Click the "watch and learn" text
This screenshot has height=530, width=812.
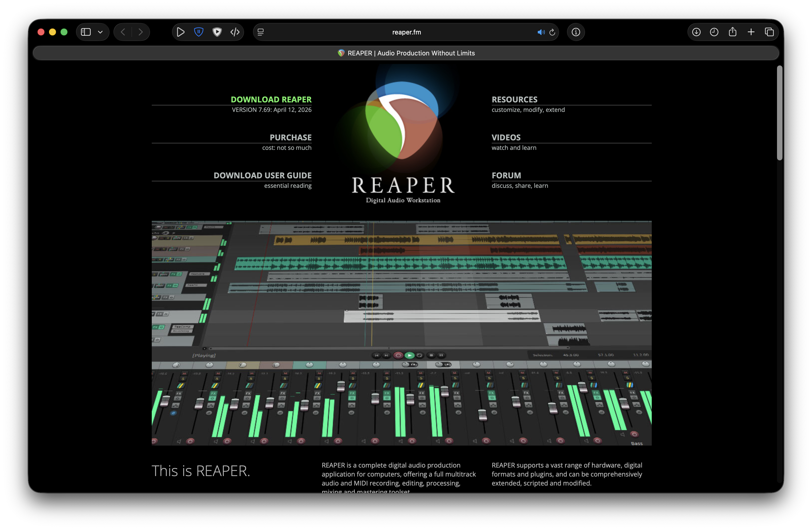[514, 148]
